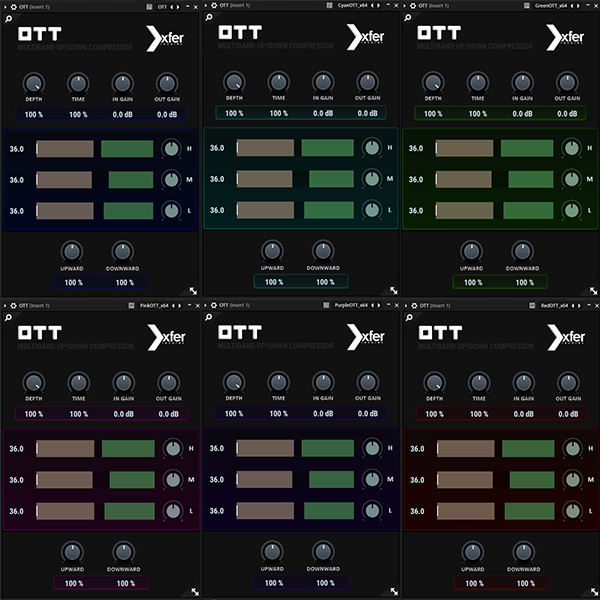The width and height of the screenshot is (600, 600).
Task: Expand the title bar menu arrow of the CyanOTT_x64 window
Action: point(206,5)
